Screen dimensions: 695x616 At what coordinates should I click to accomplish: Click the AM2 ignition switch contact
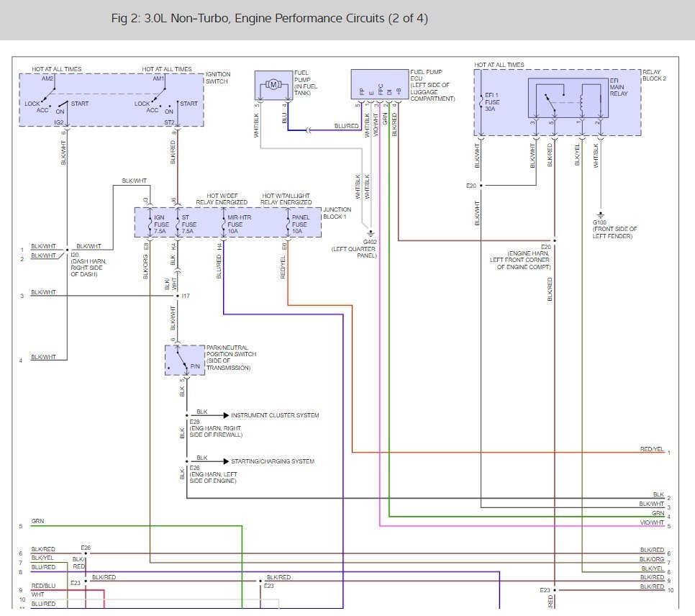tap(49, 93)
